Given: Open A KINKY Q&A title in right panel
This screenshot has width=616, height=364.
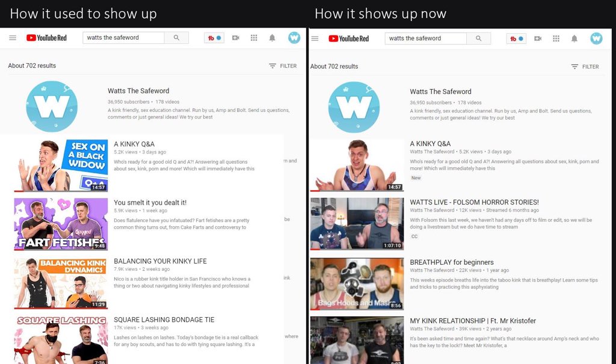Looking at the screenshot, I should (430, 143).
